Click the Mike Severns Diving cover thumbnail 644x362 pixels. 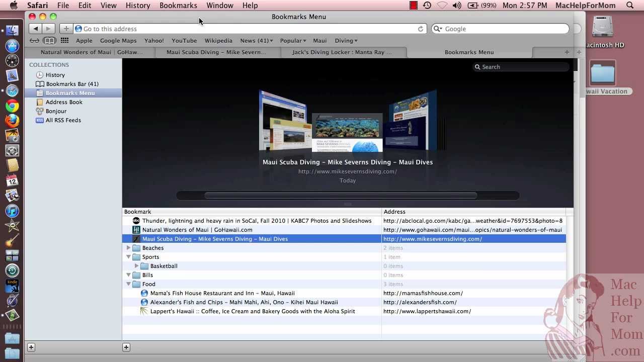(x=347, y=133)
